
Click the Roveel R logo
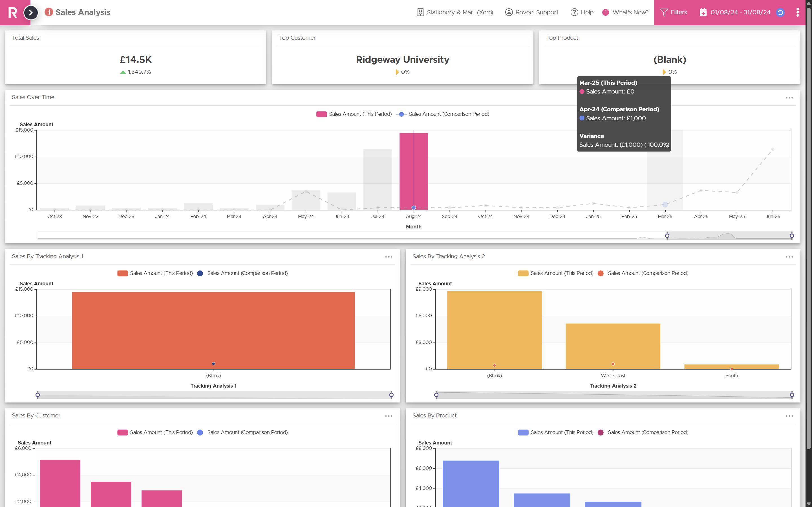(x=13, y=12)
